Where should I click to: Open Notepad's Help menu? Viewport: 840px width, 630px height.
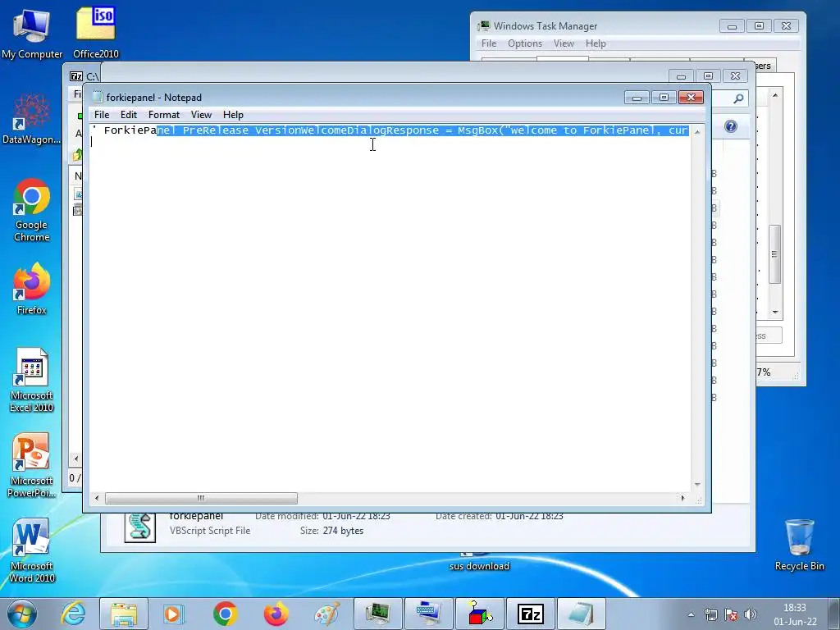point(233,115)
